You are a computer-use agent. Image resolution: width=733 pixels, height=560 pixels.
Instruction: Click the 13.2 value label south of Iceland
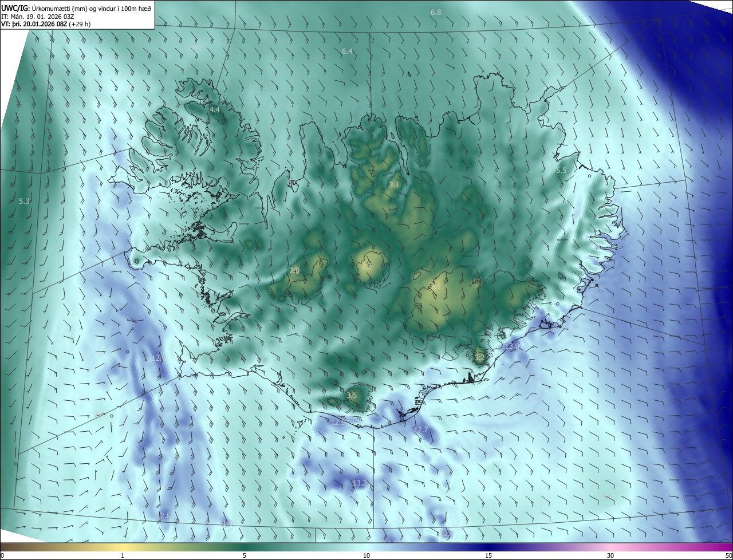[x=359, y=483]
